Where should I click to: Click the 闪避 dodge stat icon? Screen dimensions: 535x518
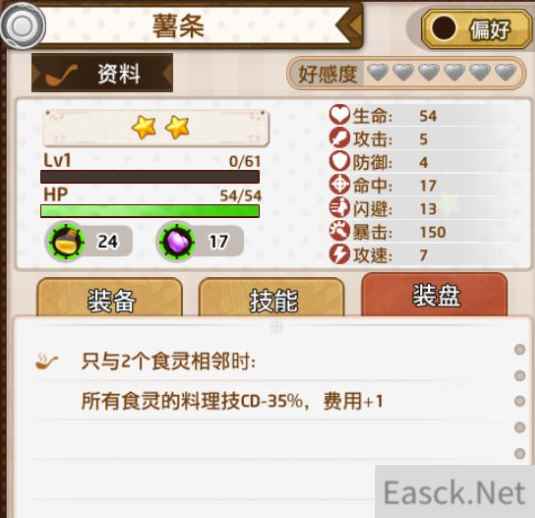[x=339, y=208]
